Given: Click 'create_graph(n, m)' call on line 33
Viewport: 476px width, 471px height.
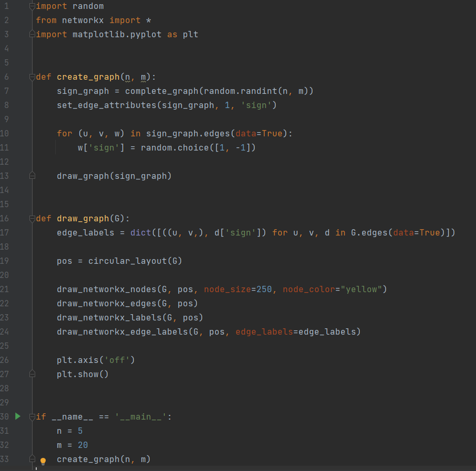Looking at the screenshot, I should (103, 459).
